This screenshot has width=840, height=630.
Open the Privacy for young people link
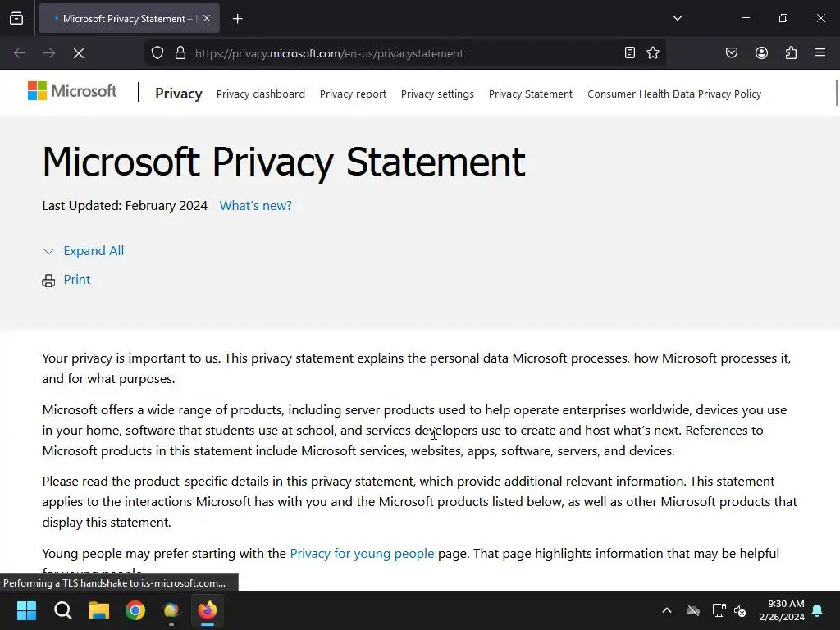click(x=362, y=554)
